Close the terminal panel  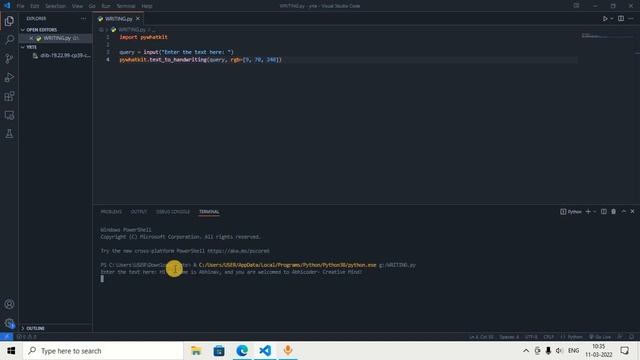633,211
